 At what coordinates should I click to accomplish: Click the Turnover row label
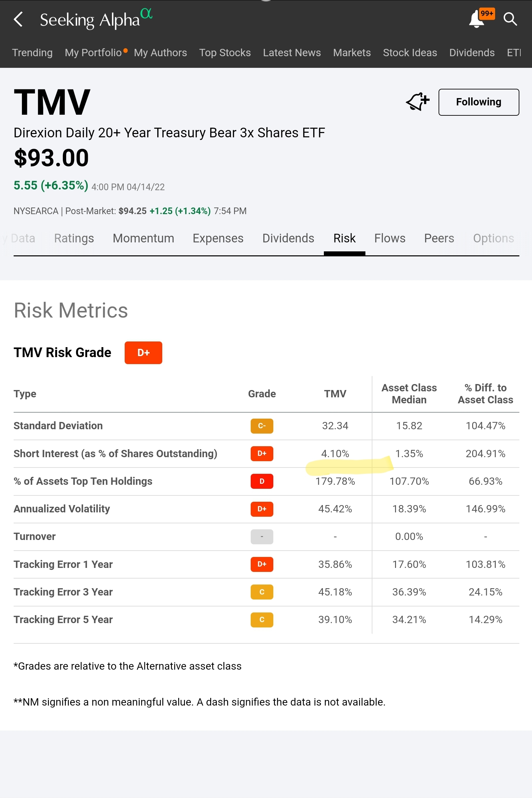pos(35,537)
